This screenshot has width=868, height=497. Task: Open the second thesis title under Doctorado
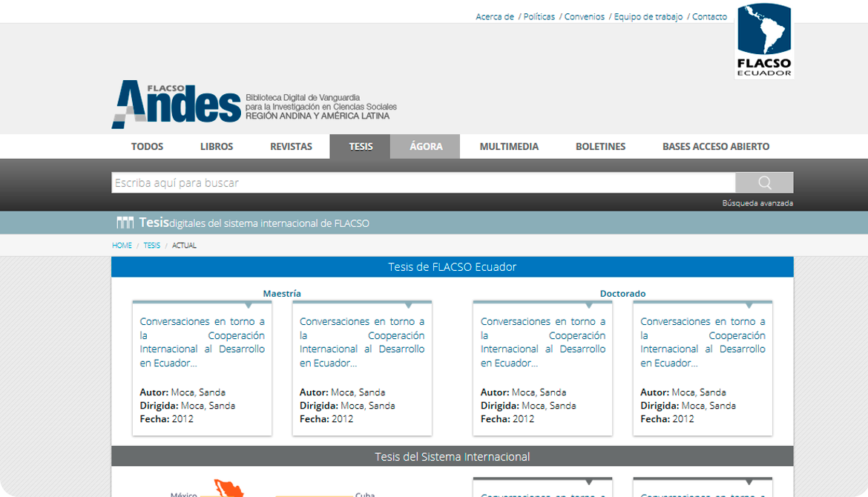(x=703, y=342)
